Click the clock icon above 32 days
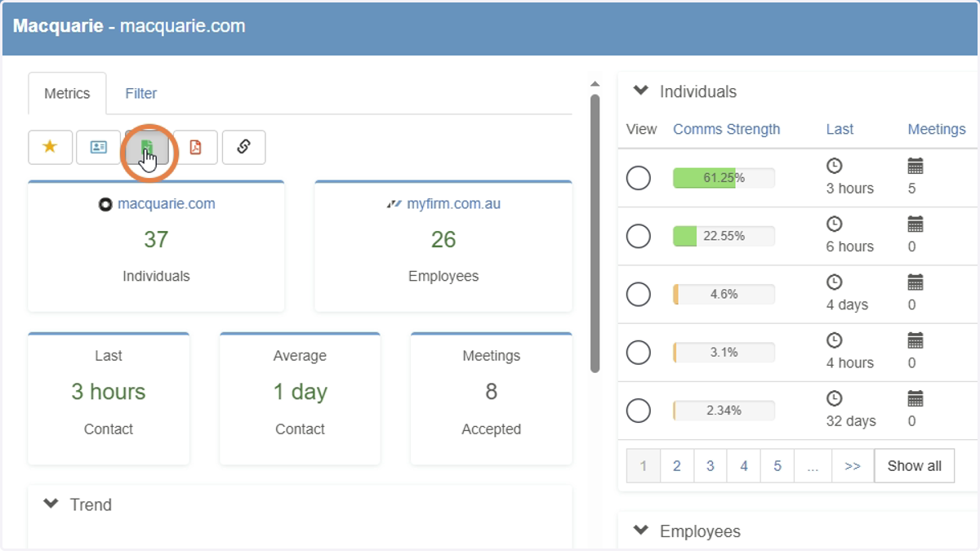 point(834,399)
